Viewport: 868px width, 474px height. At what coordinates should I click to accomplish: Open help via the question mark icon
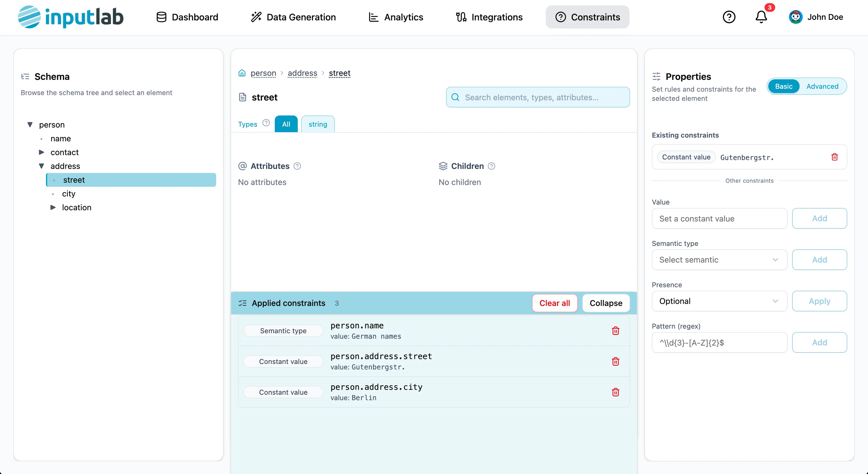pos(729,17)
